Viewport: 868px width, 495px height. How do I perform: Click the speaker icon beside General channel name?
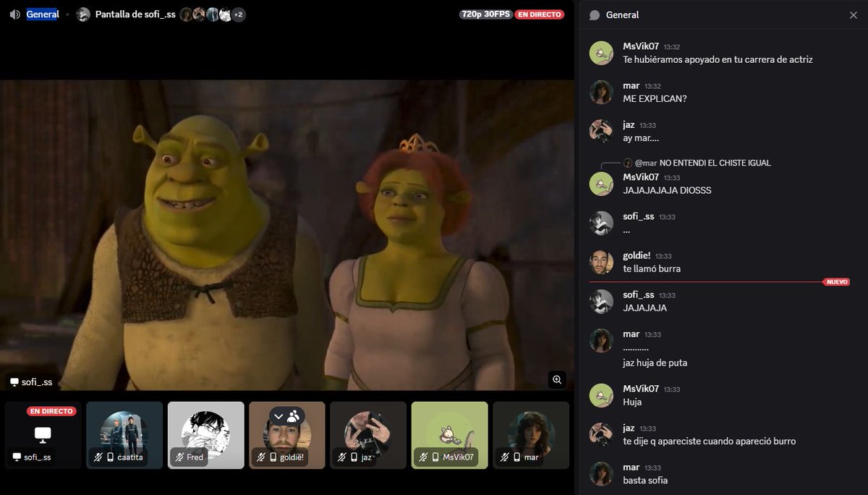[x=15, y=14]
